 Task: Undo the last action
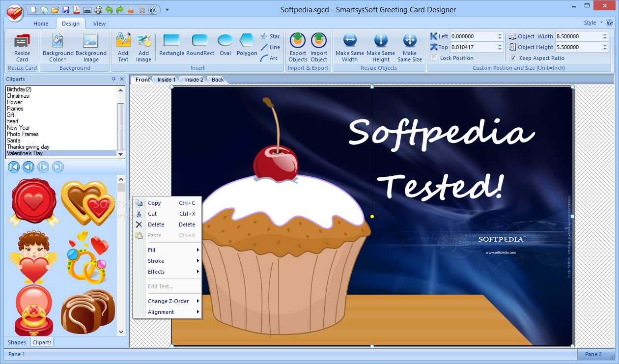point(109,10)
